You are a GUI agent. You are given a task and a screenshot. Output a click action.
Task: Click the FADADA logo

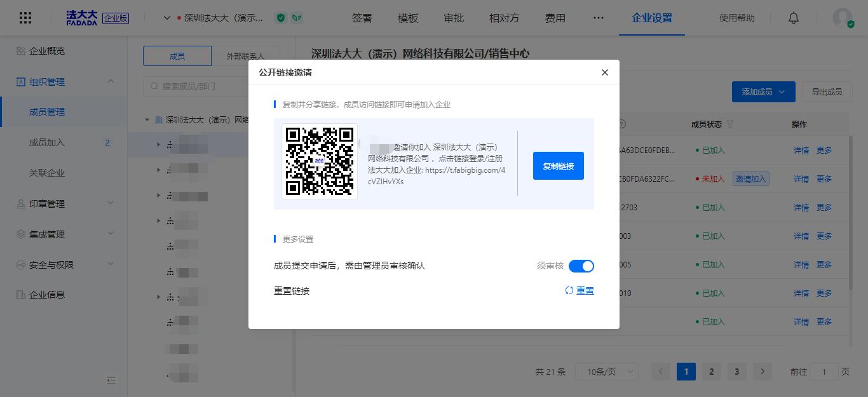click(x=83, y=18)
